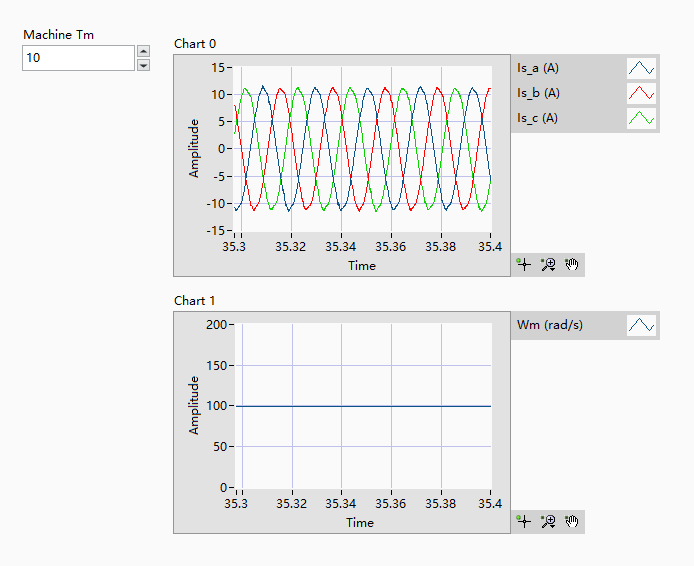Increment the Machine Tm value
694x566 pixels.
143,51
